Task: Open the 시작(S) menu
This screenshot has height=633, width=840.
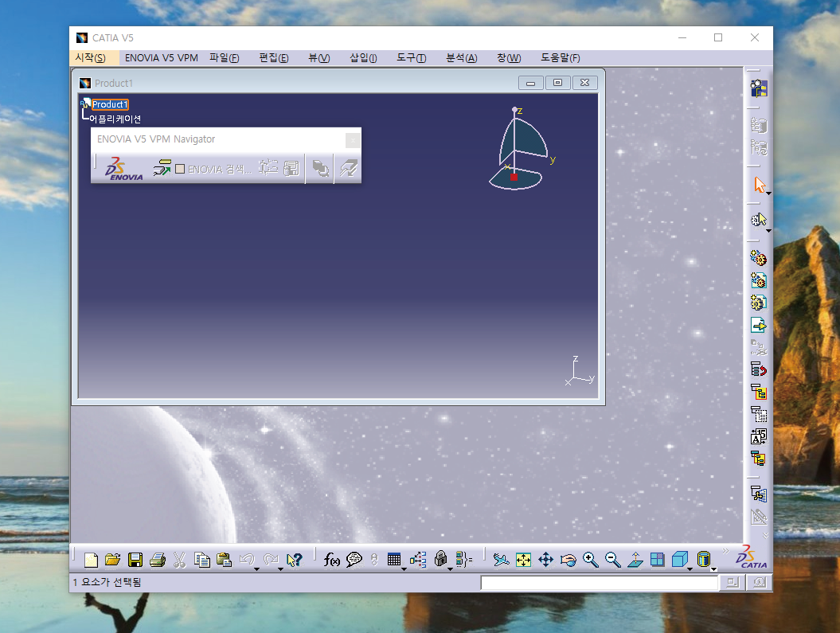Action: [x=90, y=58]
